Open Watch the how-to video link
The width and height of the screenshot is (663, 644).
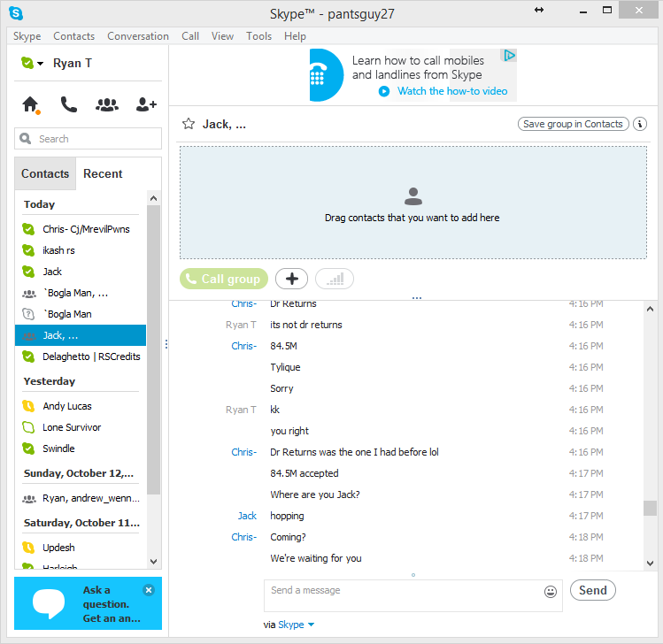coord(452,91)
